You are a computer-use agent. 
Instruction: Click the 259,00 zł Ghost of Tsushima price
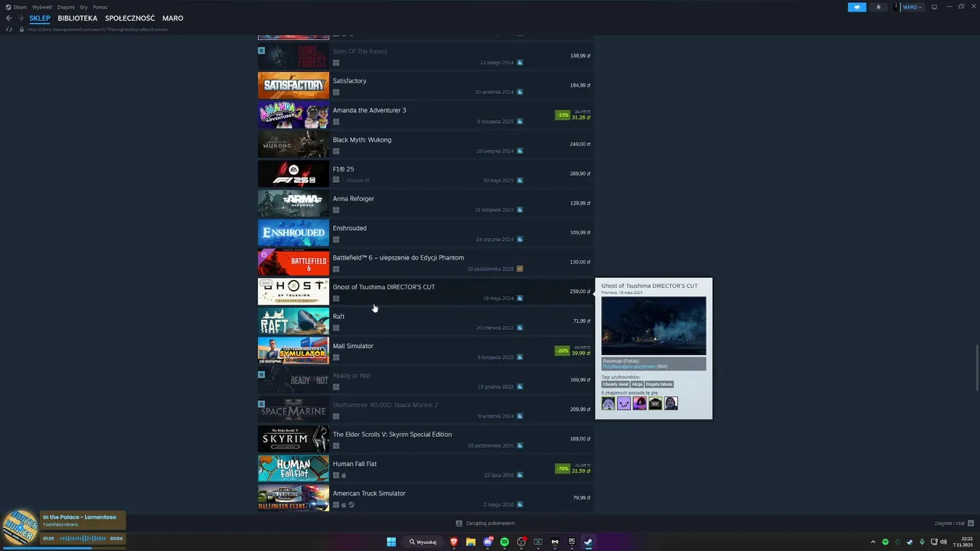(x=580, y=292)
